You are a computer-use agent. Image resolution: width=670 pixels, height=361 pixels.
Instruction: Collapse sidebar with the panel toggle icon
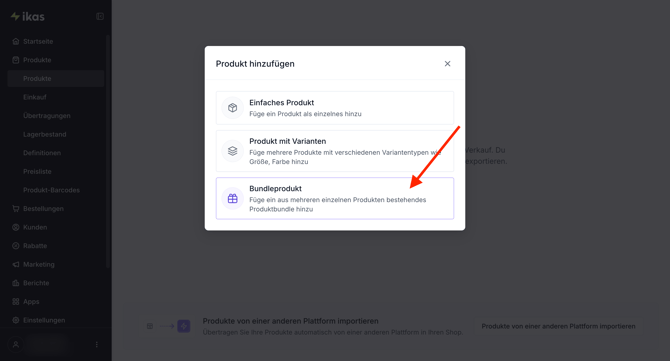100,16
